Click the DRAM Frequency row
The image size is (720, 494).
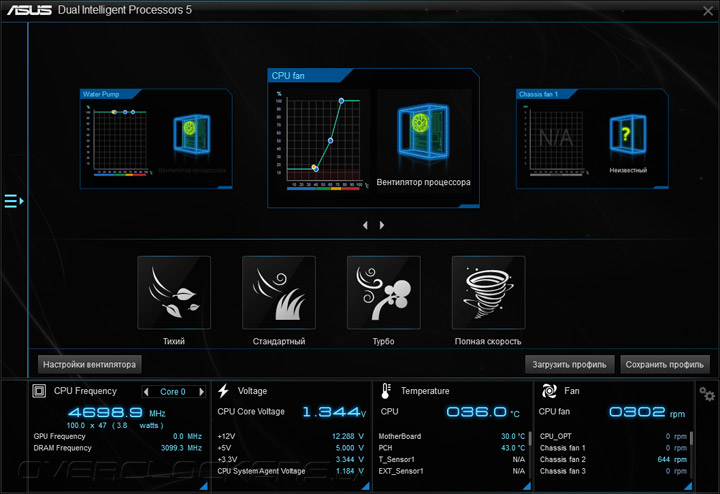tap(118, 448)
